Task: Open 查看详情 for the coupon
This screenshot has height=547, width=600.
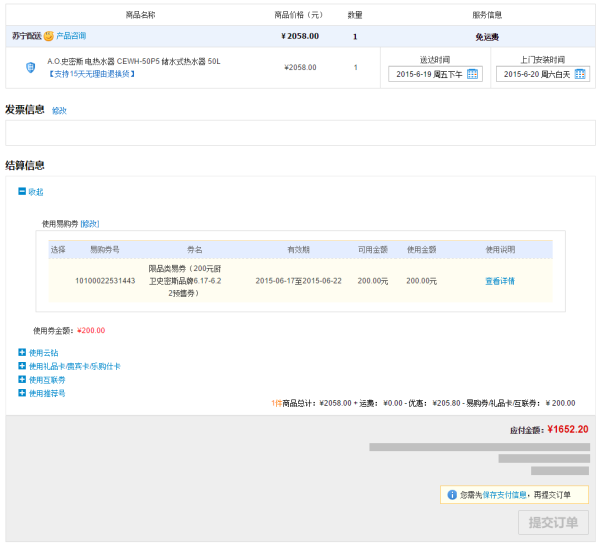Action: (x=500, y=281)
